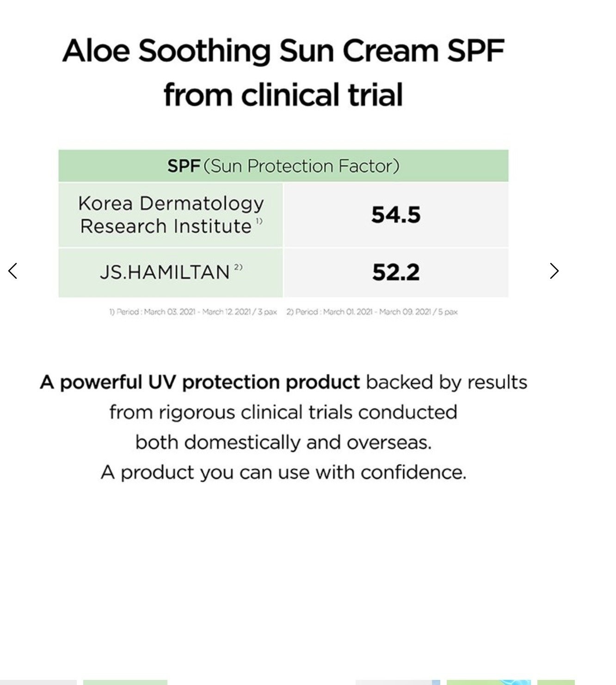Click "A product you can use with confidence."

283,472
